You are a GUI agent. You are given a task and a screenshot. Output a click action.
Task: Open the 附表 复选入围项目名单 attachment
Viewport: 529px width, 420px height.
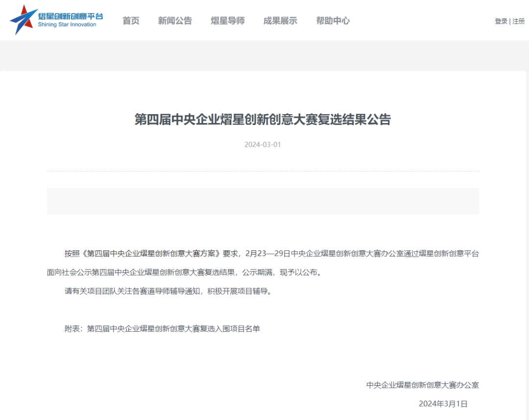coord(162,328)
